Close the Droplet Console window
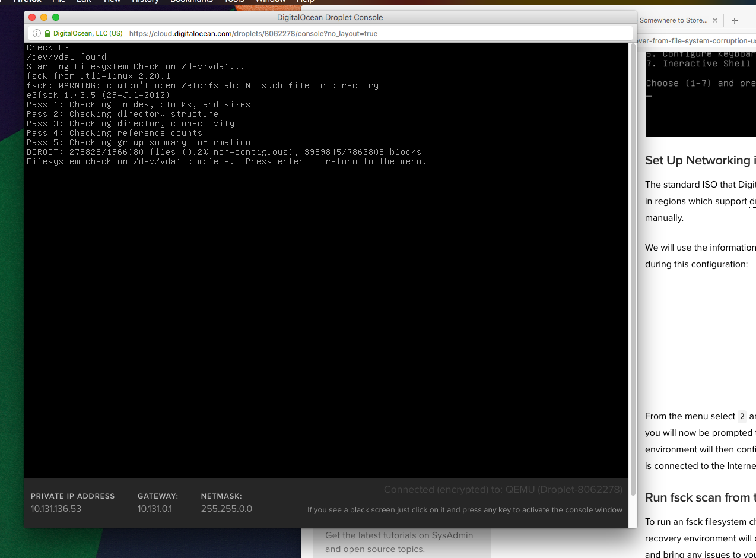 pos(32,17)
